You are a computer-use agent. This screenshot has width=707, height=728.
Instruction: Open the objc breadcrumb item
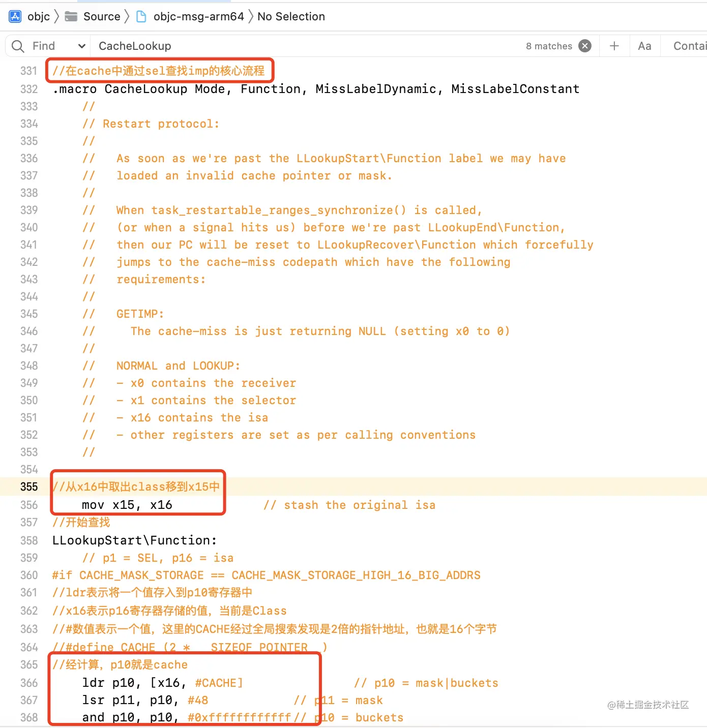[x=39, y=16]
